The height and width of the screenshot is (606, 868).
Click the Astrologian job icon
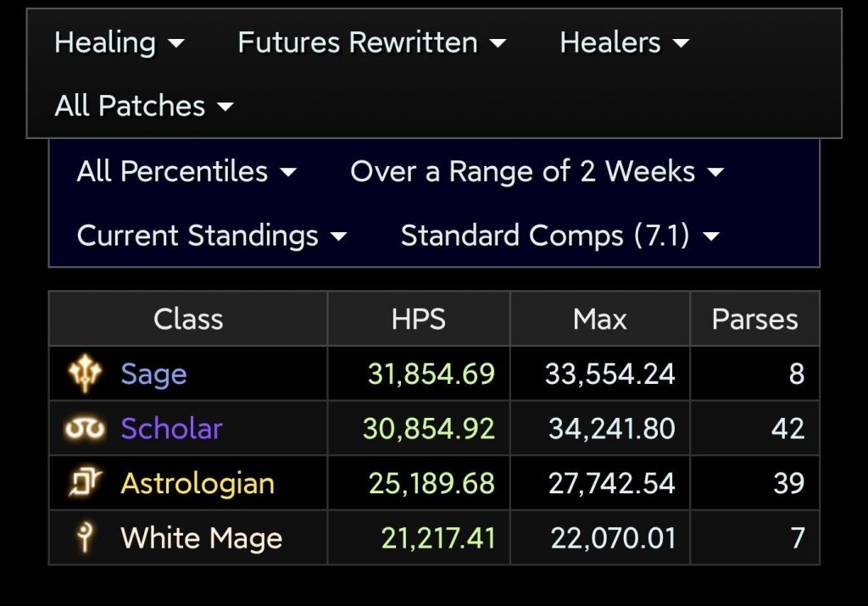pos(85,483)
